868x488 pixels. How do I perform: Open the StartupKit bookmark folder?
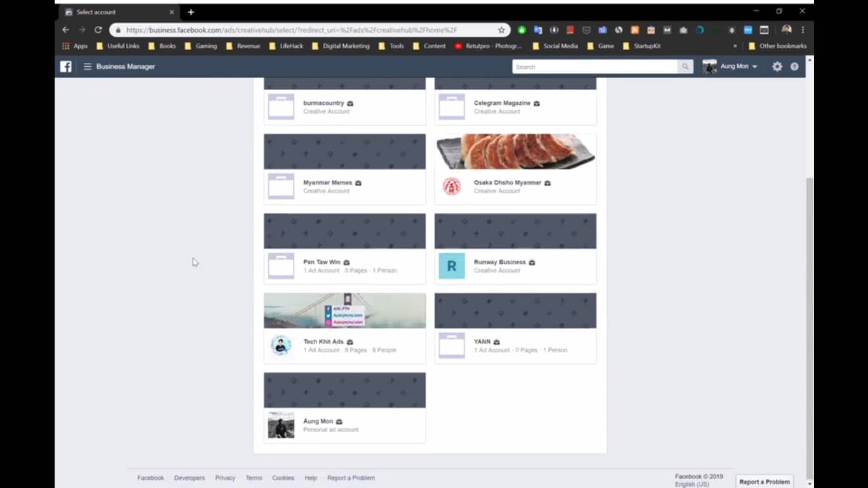pyautogui.click(x=642, y=46)
